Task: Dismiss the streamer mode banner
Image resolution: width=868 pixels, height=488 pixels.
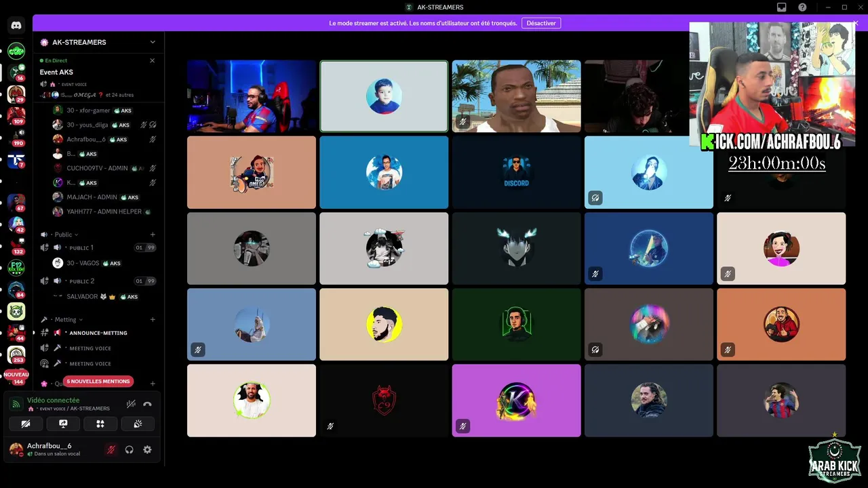Action: [856, 23]
